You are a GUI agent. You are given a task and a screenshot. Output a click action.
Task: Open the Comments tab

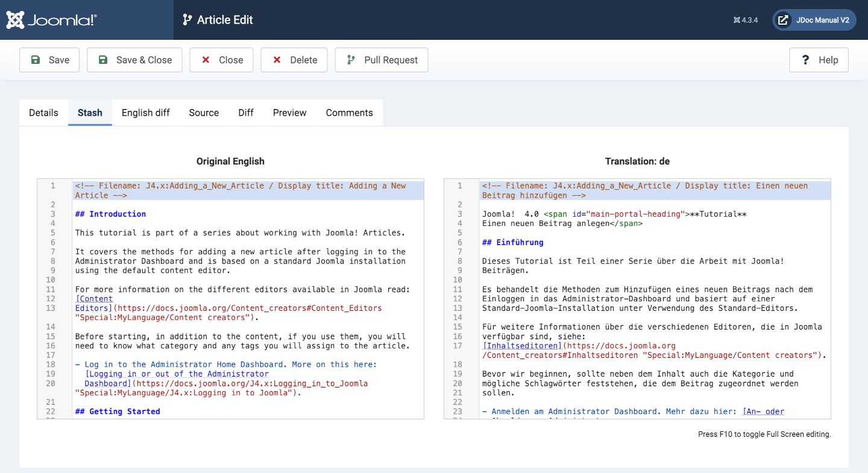pos(350,113)
